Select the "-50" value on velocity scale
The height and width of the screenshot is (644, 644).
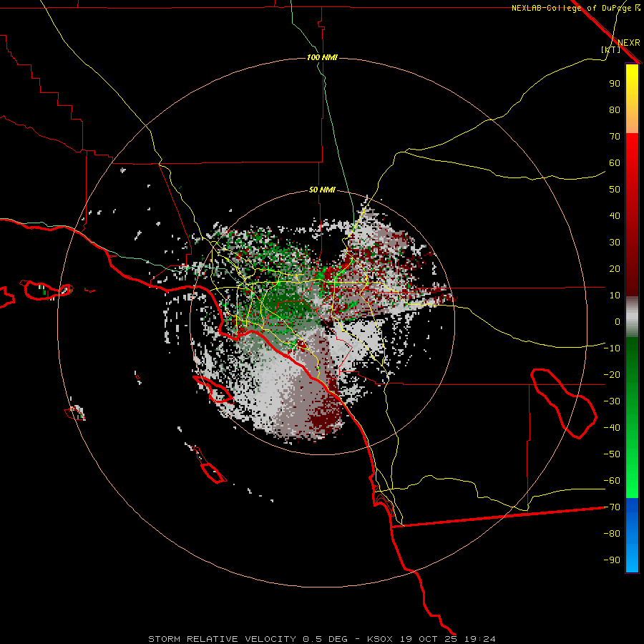click(x=612, y=454)
